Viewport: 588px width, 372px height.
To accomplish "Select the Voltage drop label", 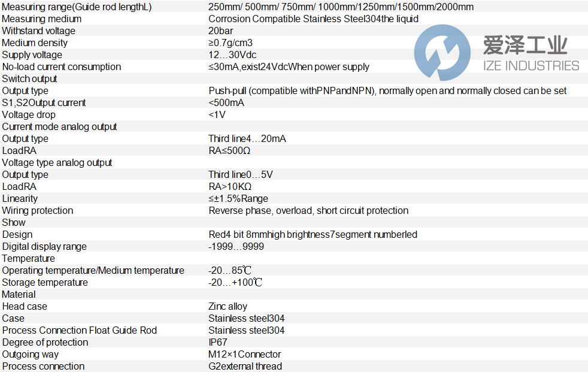I will (29, 115).
